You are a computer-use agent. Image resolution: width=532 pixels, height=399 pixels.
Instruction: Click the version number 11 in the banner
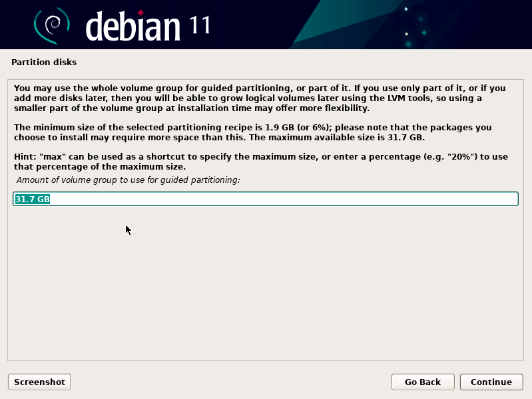pyautogui.click(x=200, y=25)
